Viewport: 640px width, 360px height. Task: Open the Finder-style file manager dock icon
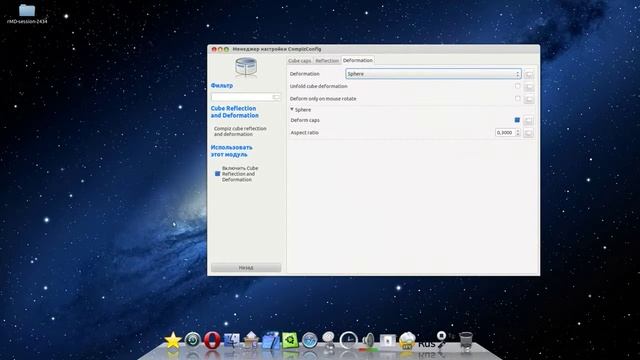(x=231, y=340)
